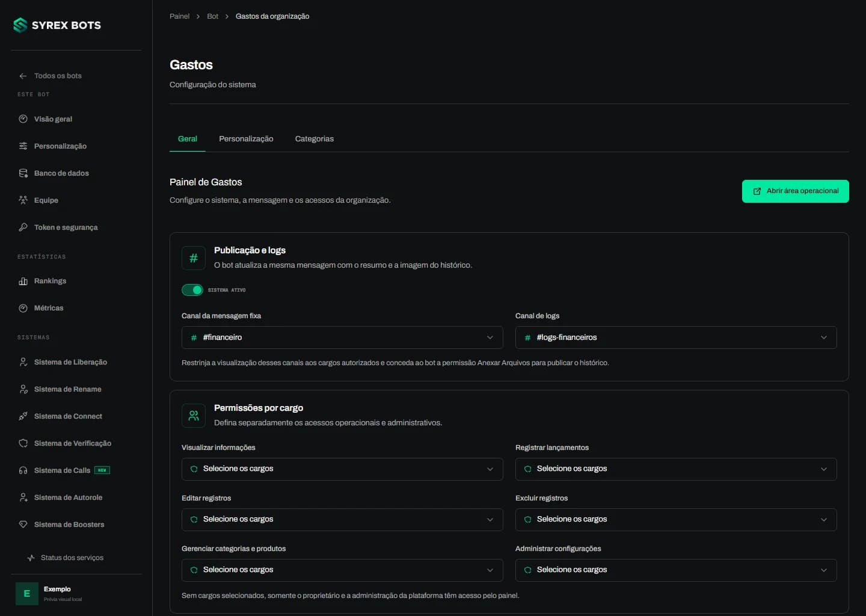Viewport: 866px width, 616px height.
Task: Click the back arrow beside Todos os bots
Action: [x=23, y=76]
